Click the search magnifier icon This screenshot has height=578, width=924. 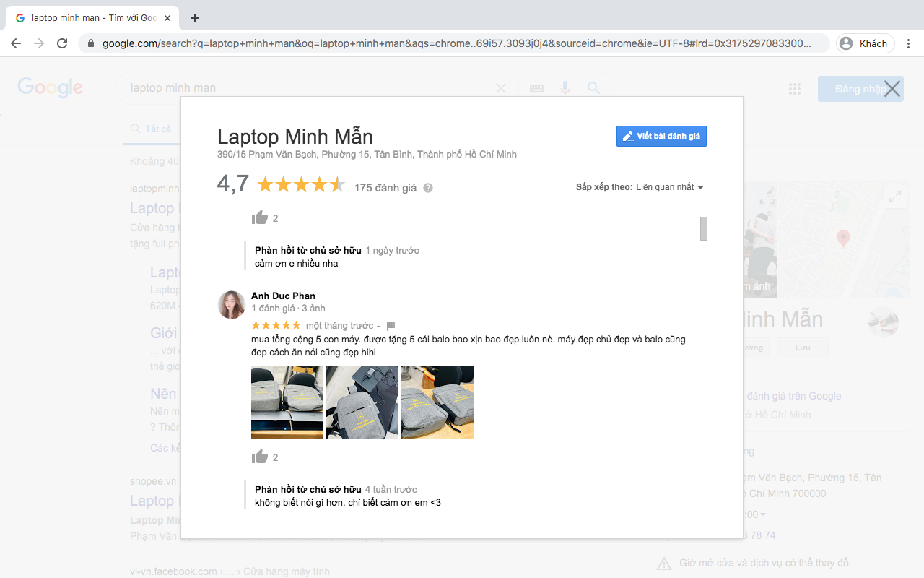coord(593,88)
